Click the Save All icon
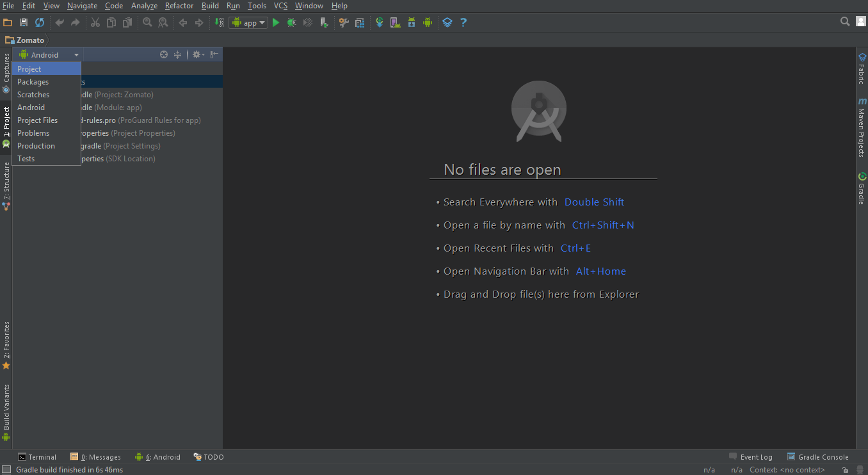868x475 pixels. (24, 22)
